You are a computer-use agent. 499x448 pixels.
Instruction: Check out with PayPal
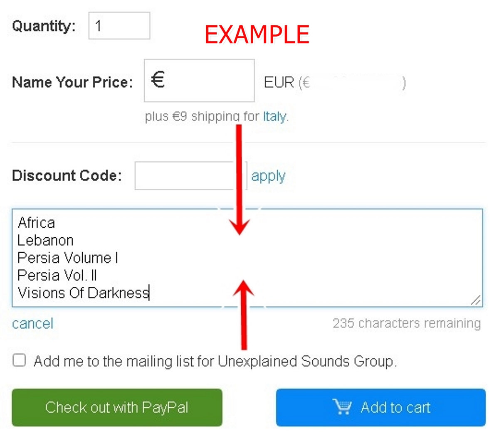[x=117, y=407]
